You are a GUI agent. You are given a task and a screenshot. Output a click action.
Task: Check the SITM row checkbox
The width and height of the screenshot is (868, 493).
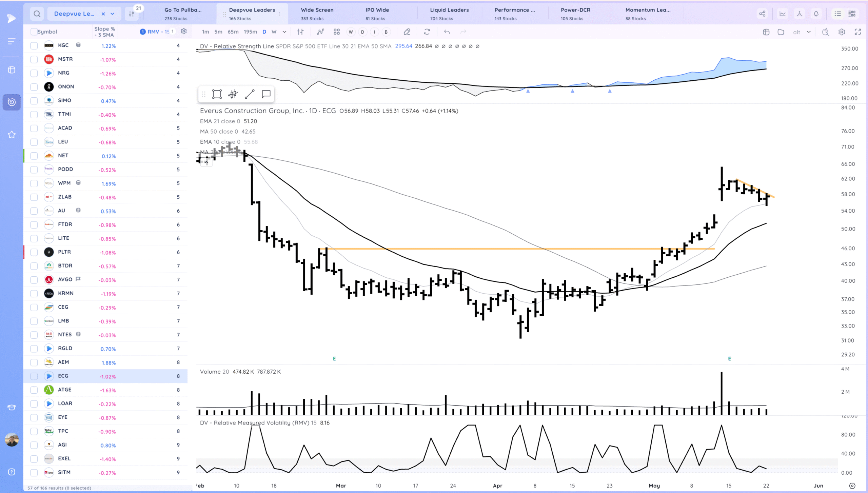[34, 473]
